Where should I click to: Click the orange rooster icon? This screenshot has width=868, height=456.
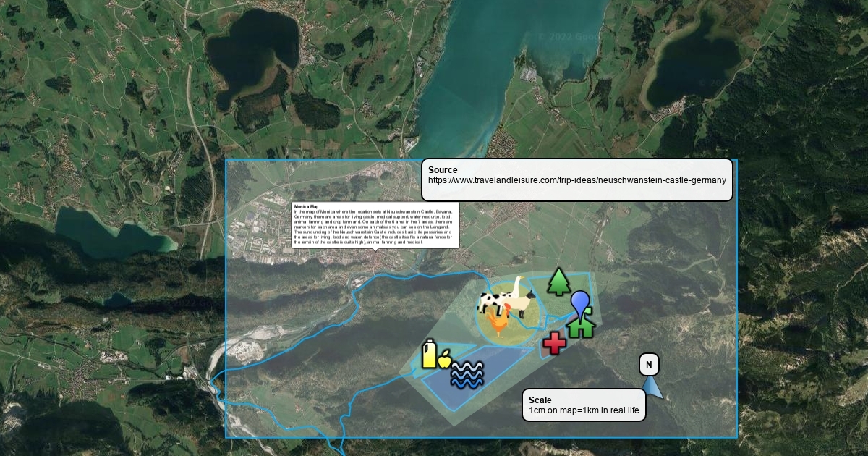click(x=498, y=324)
